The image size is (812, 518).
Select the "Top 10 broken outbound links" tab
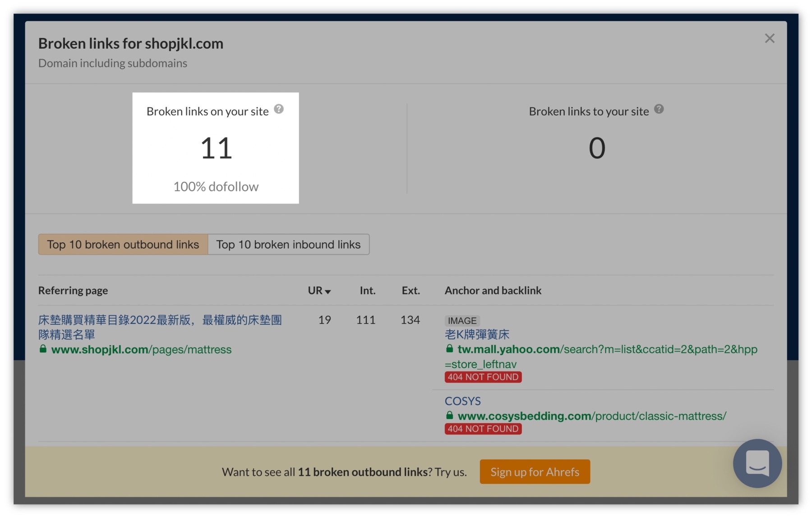point(123,244)
